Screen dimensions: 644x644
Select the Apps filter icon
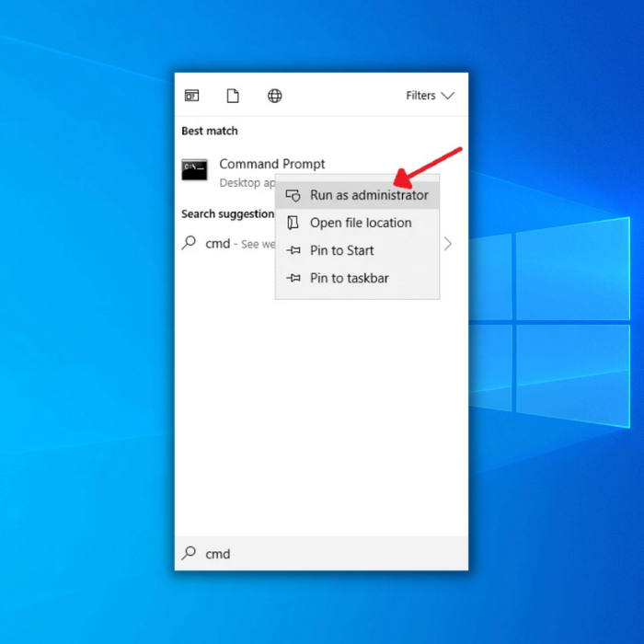191,96
